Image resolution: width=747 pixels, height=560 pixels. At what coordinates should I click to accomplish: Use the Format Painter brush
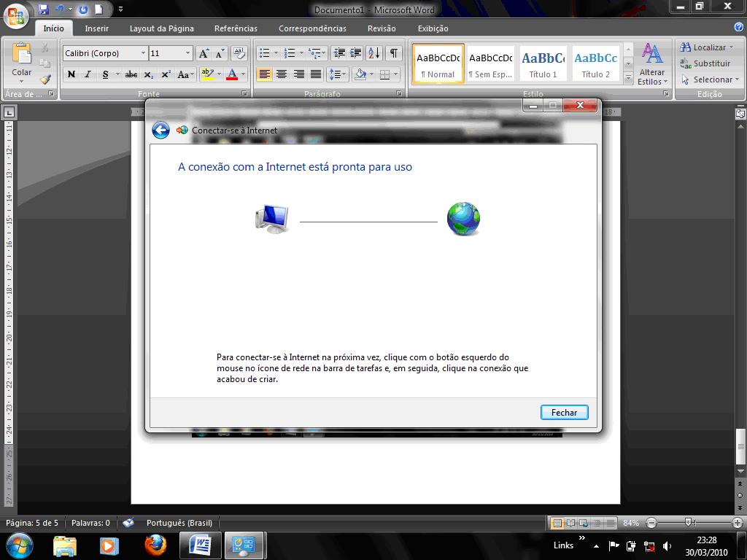coord(45,79)
